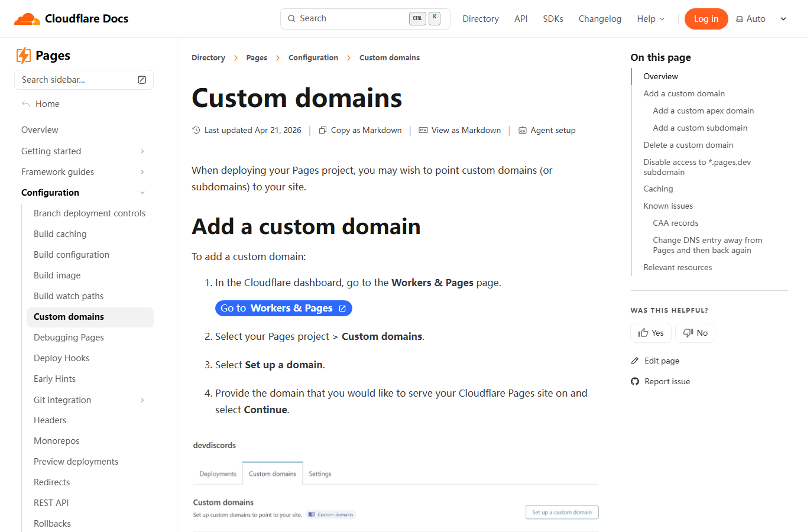Click the Agent setup robot icon
This screenshot has height=532, width=807.
pyautogui.click(x=523, y=130)
